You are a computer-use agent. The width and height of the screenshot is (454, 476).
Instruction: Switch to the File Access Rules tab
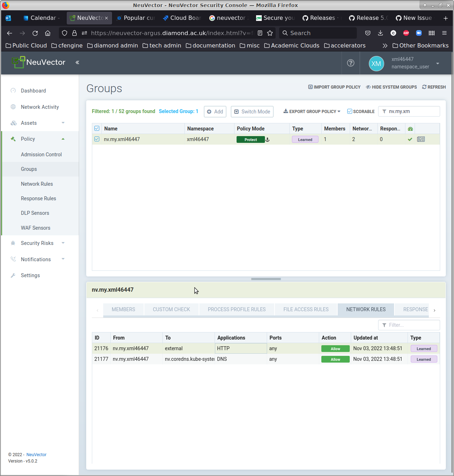tap(305, 309)
